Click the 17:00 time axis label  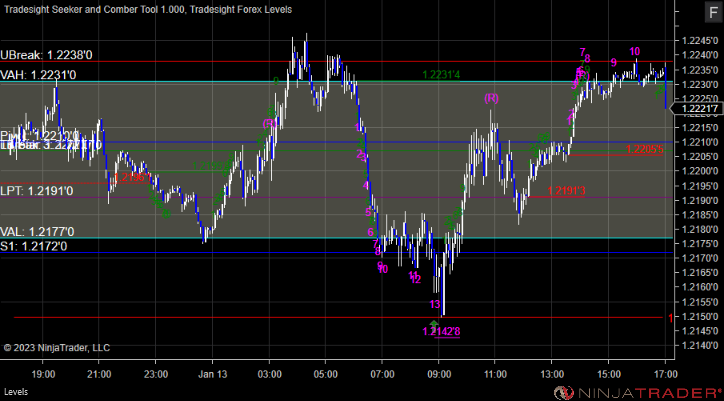(x=664, y=374)
